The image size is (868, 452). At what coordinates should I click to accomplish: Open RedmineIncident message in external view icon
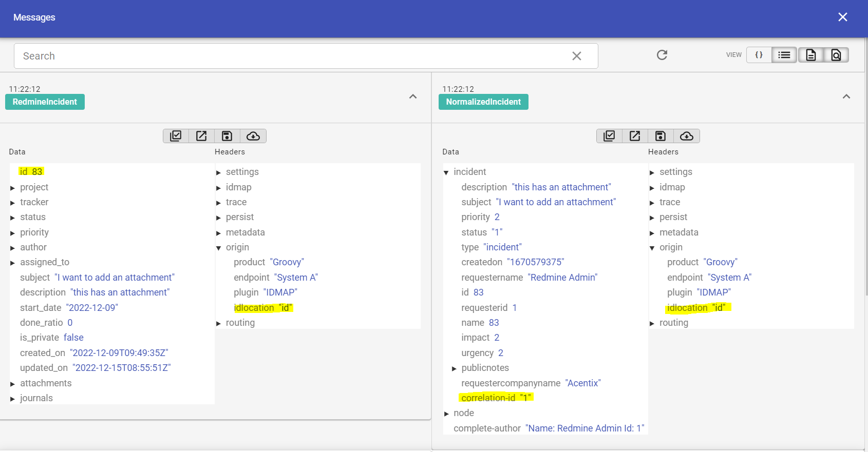click(x=201, y=136)
